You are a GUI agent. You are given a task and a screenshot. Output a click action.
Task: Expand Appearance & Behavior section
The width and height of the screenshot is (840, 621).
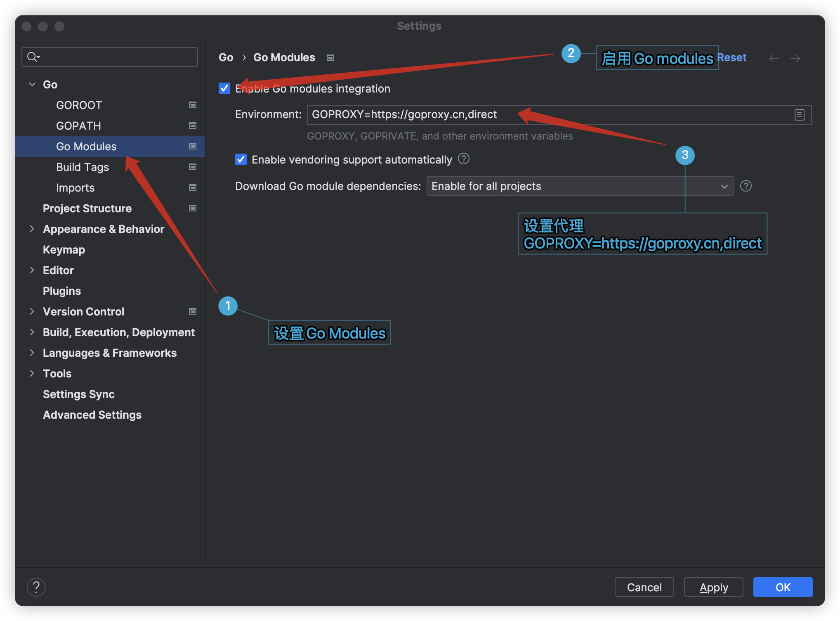32,229
